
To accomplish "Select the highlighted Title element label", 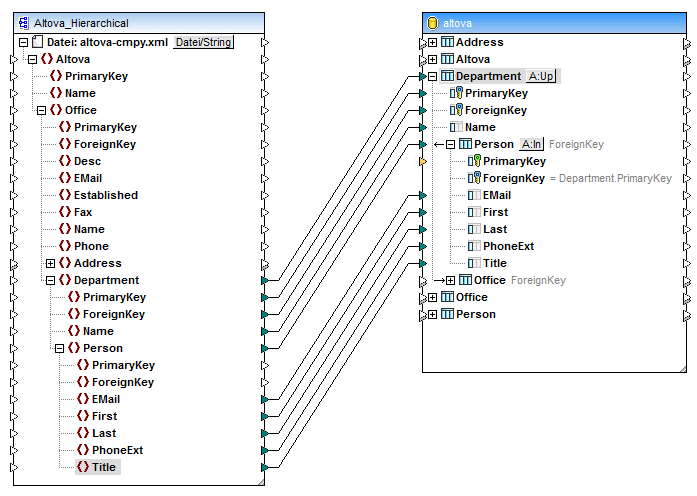I will coord(104,467).
